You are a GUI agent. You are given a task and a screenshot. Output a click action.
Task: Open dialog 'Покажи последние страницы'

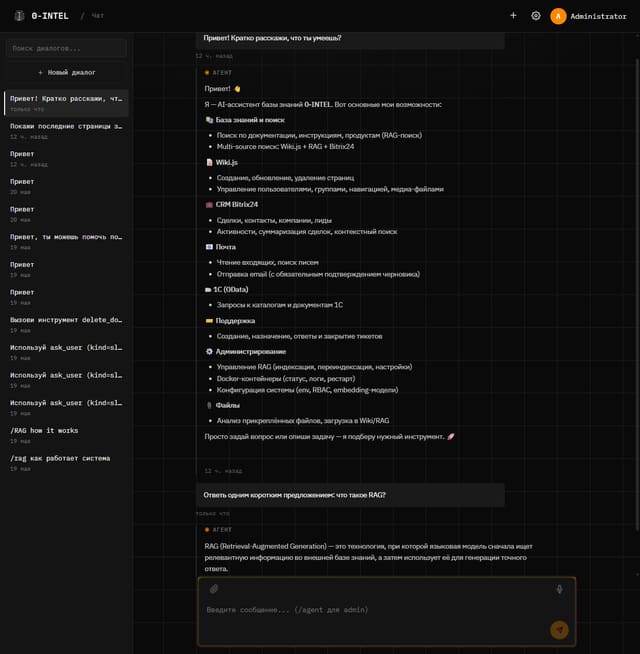pos(66,131)
